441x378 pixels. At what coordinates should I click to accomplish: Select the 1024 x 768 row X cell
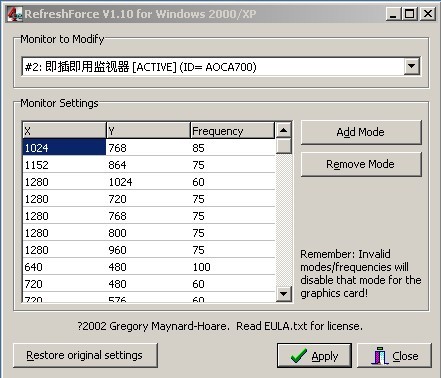64,148
